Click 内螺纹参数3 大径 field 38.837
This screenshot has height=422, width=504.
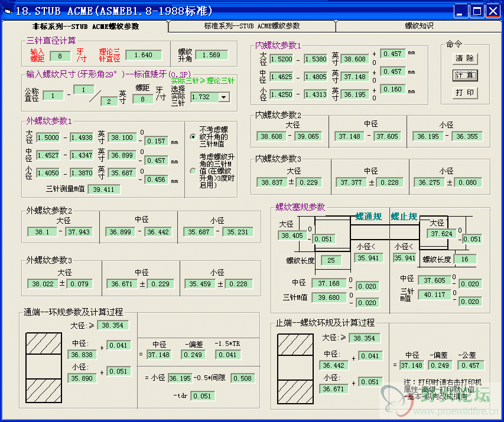(x=272, y=182)
